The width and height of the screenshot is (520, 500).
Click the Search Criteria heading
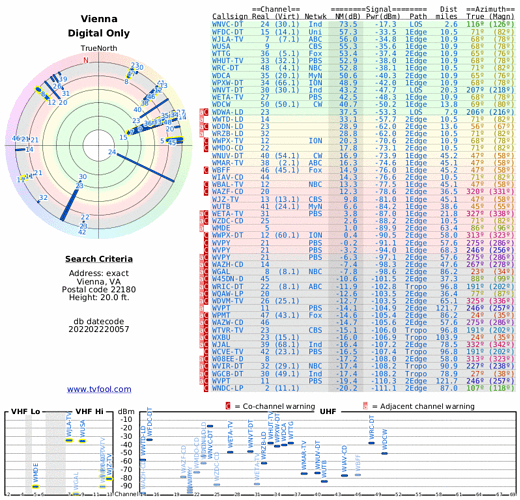point(99,259)
